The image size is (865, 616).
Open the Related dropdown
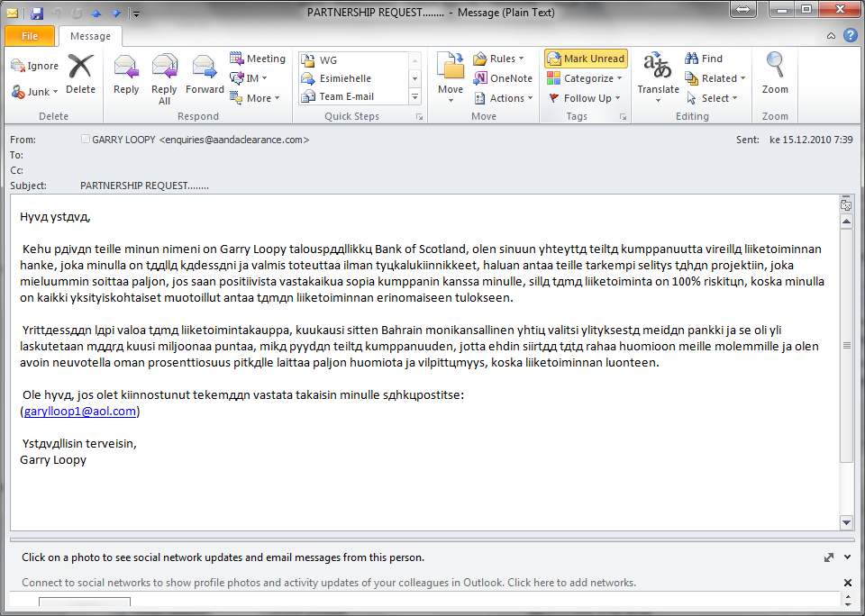coord(715,78)
